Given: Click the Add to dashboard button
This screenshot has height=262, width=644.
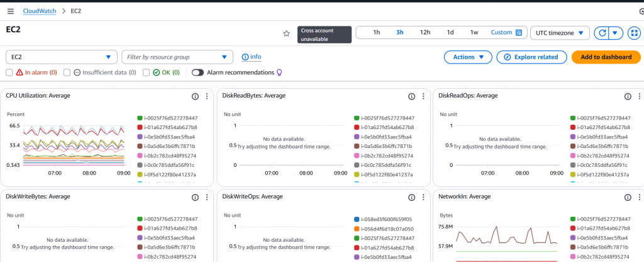Looking at the screenshot, I should tap(606, 57).
